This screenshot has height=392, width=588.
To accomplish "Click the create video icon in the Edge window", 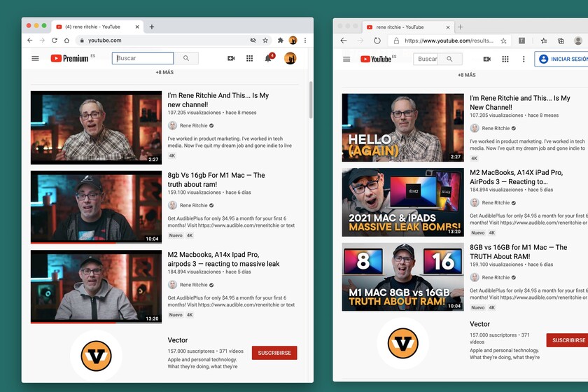I will click(x=486, y=59).
